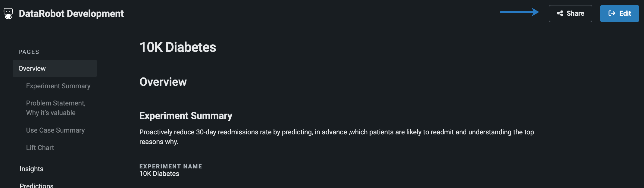Click the PAGES sidebar section label
The height and width of the screenshot is (188, 644).
click(29, 52)
